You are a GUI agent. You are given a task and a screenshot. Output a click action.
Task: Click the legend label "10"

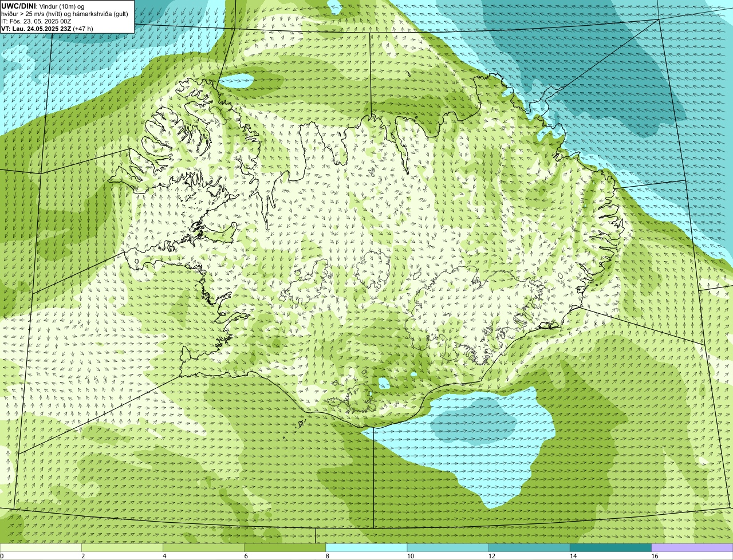pyautogui.click(x=411, y=556)
